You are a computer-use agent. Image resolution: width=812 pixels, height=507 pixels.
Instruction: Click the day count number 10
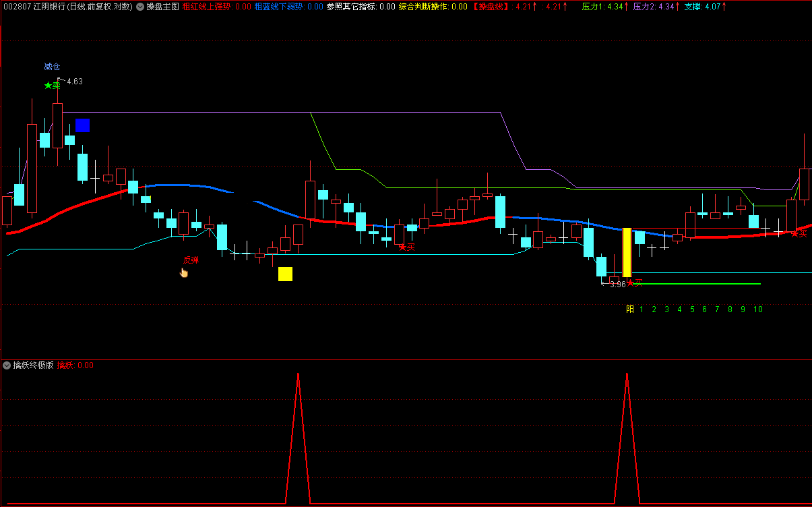[758, 309]
